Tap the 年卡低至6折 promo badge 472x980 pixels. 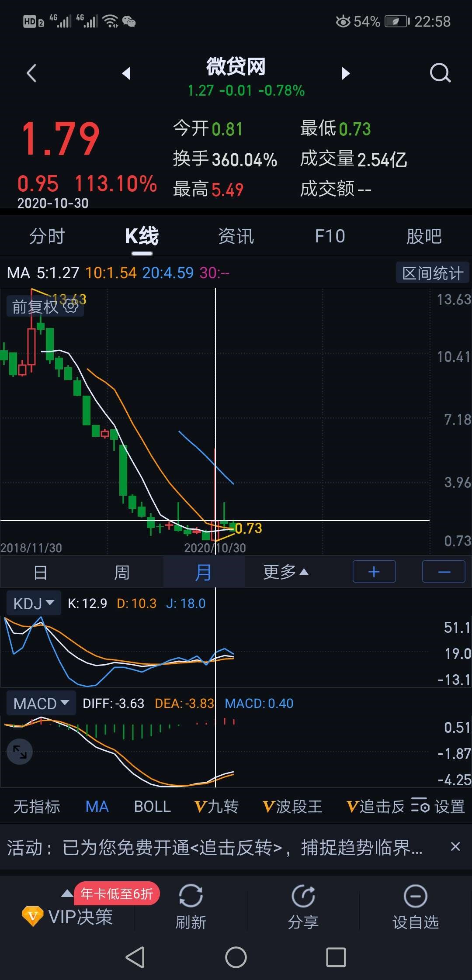[x=117, y=894]
